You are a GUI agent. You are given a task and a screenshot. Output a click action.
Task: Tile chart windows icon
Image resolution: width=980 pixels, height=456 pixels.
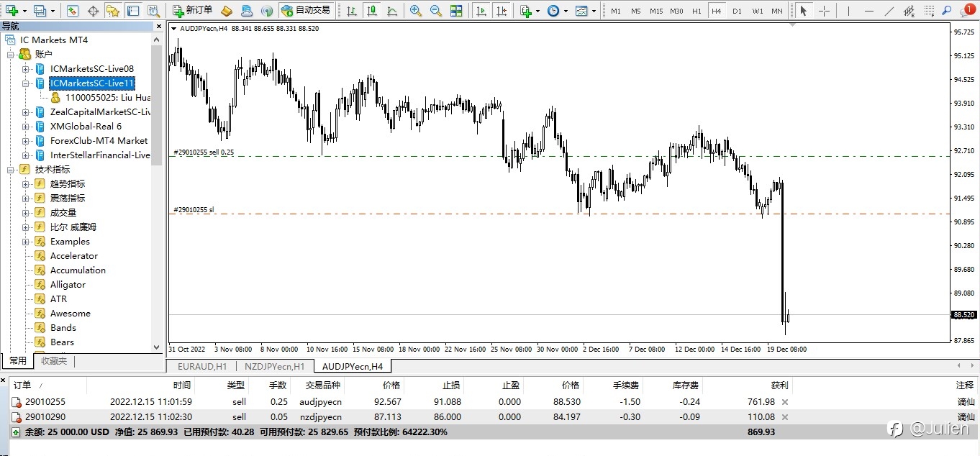click(x=456, y=11)
